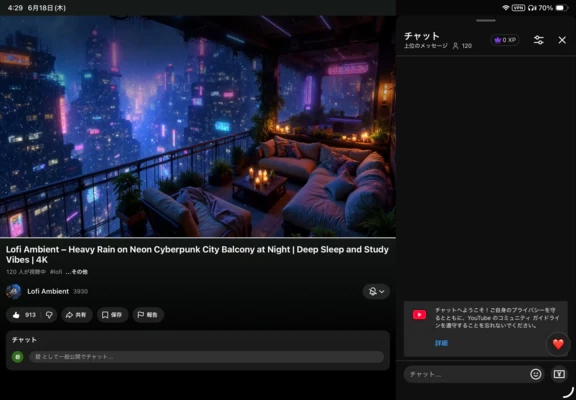The width and height of the screenshot is (576, 400).
Task: Focus public chat field below video
Action: pos(206,357)
